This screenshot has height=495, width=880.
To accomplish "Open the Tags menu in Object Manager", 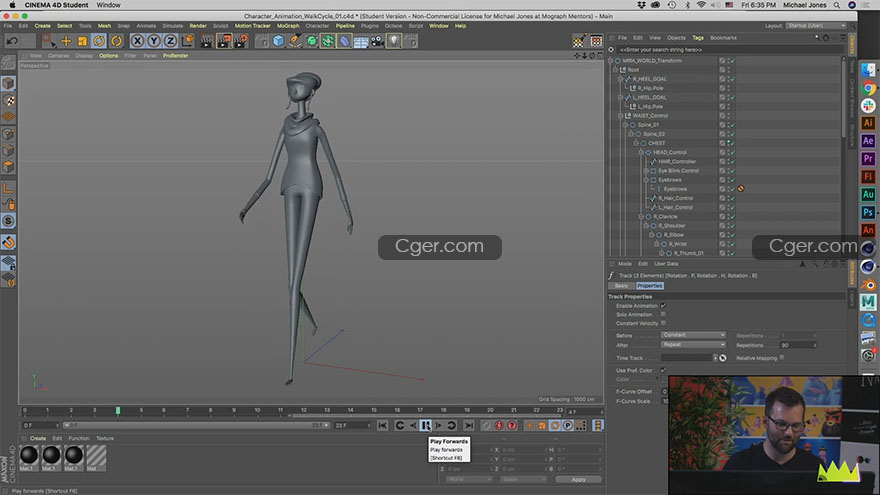I will (x=698, y=38).
